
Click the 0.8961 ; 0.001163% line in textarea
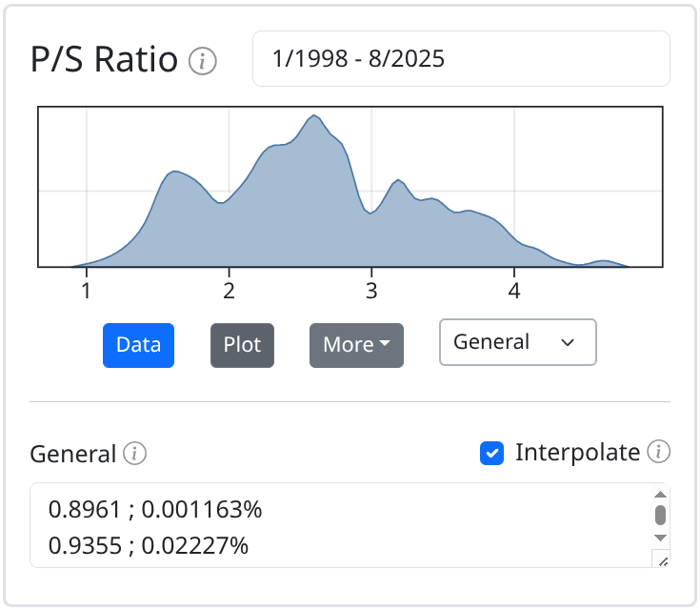click(x=155, y=510)
